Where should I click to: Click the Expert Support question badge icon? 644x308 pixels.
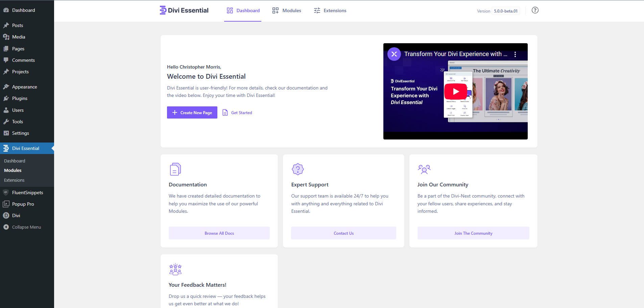(x=298, y=169)
